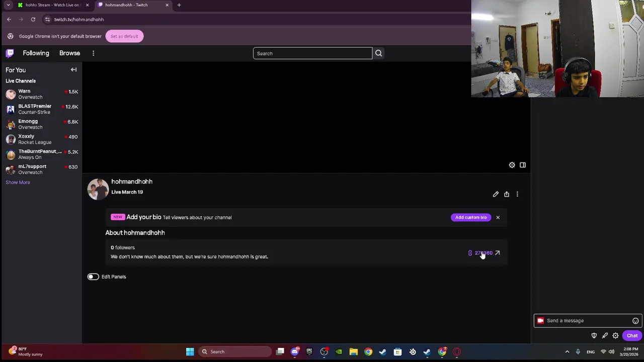Click the emote picker in chat box
Viewport: 644px width, 362px height.
pos(635,321)
